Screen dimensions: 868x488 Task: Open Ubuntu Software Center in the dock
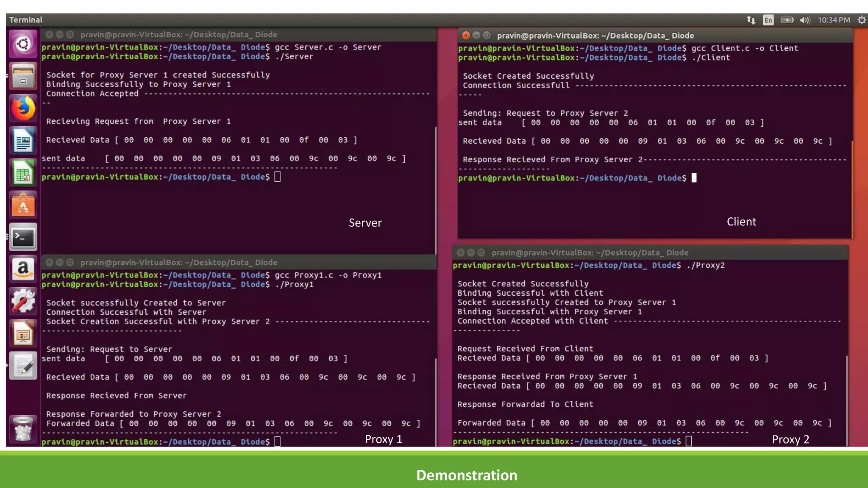click(23, 205)
